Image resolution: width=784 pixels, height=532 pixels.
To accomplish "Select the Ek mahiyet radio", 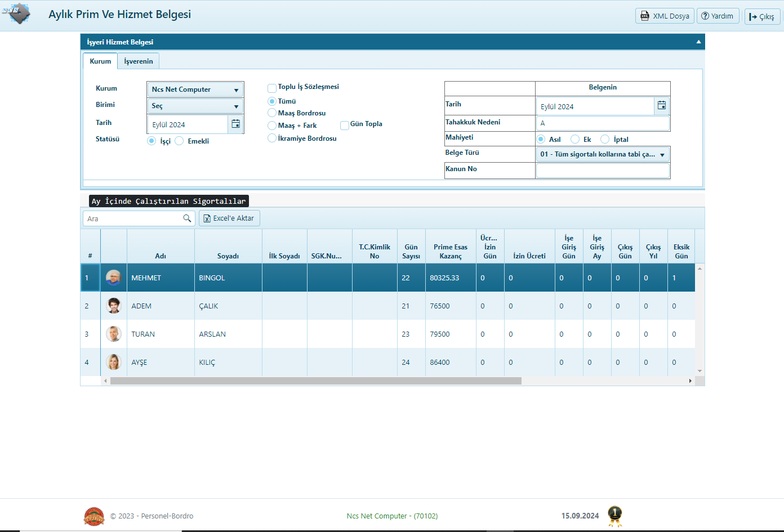I will tap(575, 139).
